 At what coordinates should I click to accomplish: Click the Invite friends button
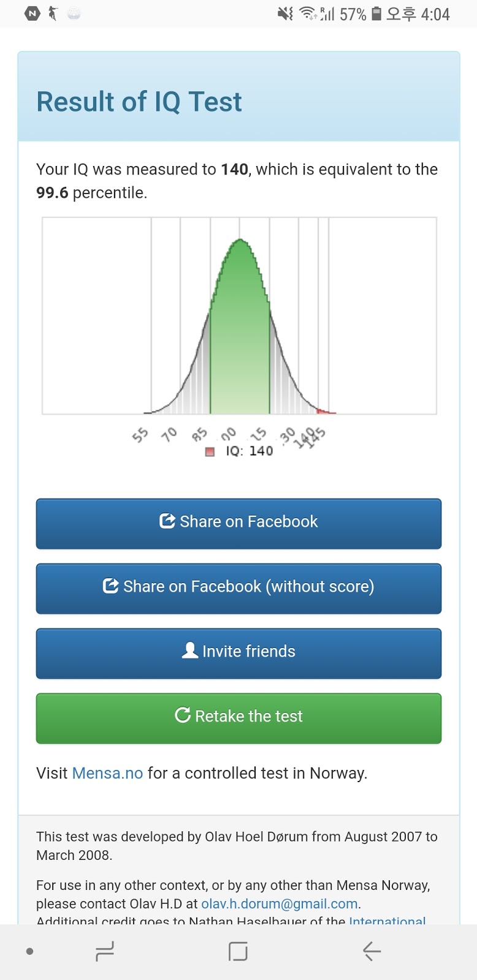click(238, 654)
